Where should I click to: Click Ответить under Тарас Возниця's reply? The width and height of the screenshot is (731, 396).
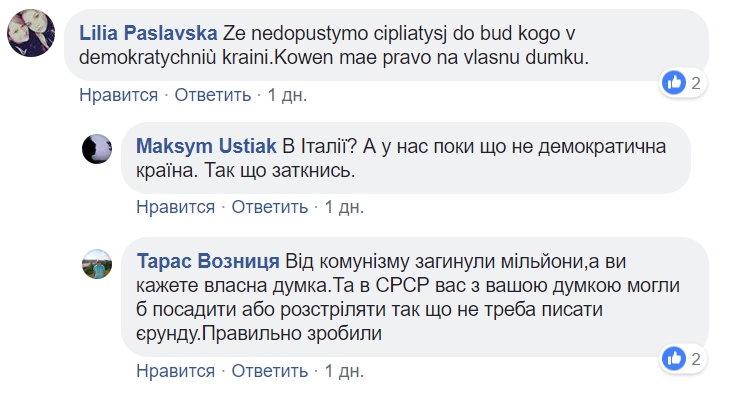[x=269, y=371]
